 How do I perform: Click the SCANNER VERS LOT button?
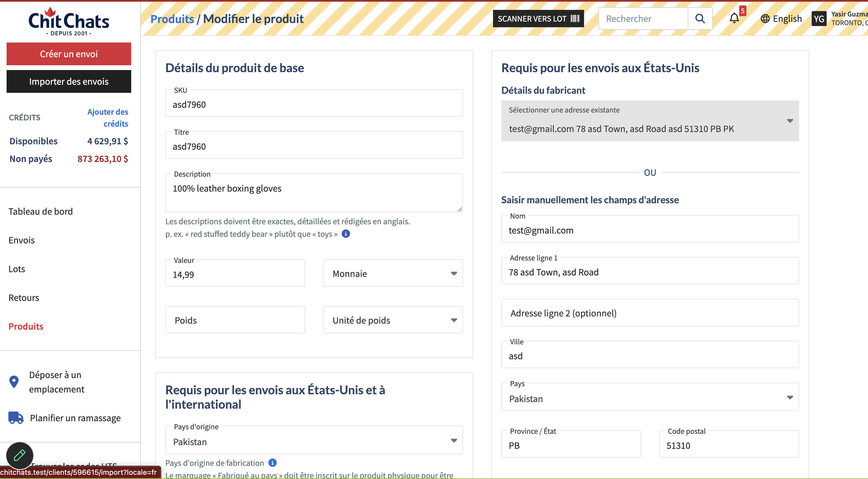tap(538, 19)
